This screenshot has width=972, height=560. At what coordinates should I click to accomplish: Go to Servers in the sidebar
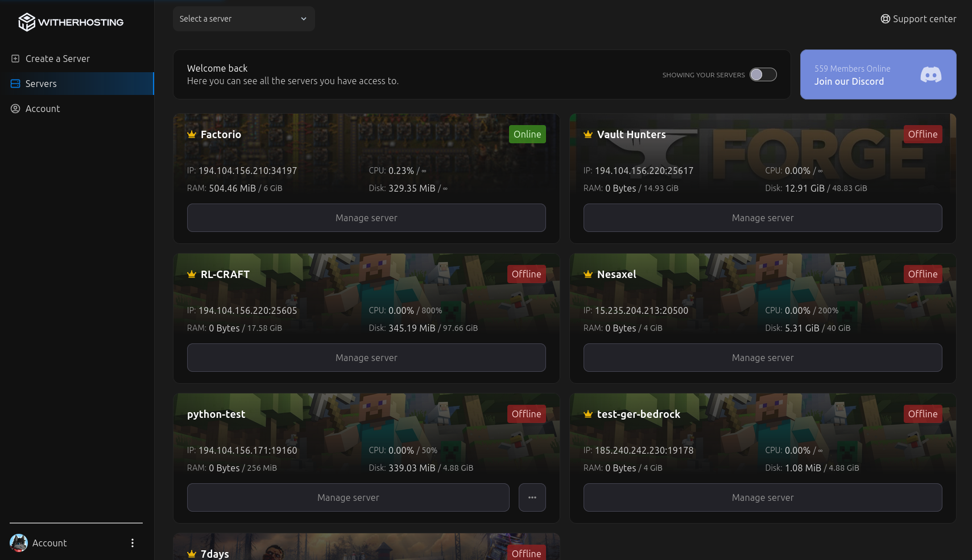click(41, 84)
